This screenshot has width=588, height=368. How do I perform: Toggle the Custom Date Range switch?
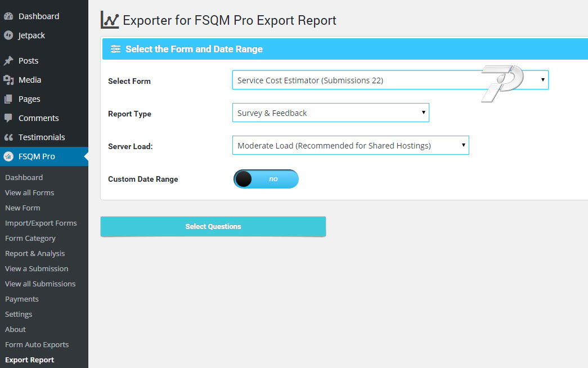[266, 179]
